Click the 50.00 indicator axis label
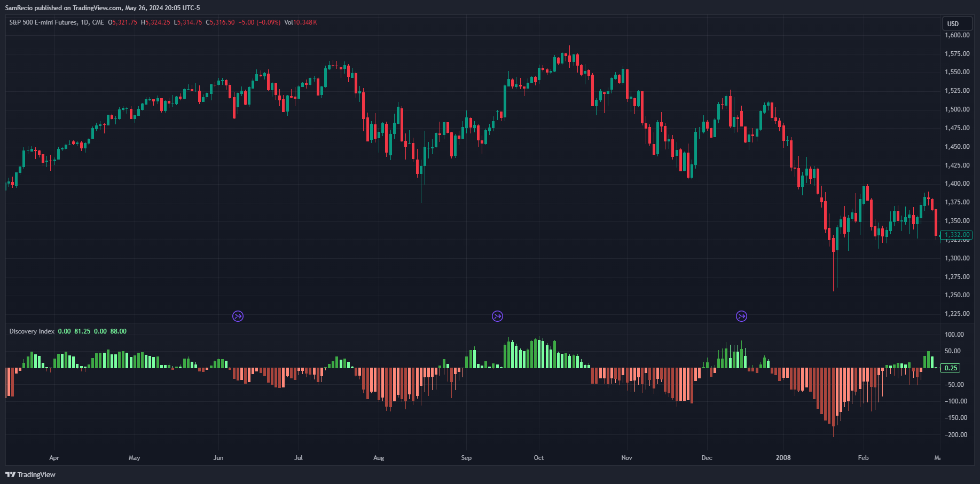 tap(953, 351)
